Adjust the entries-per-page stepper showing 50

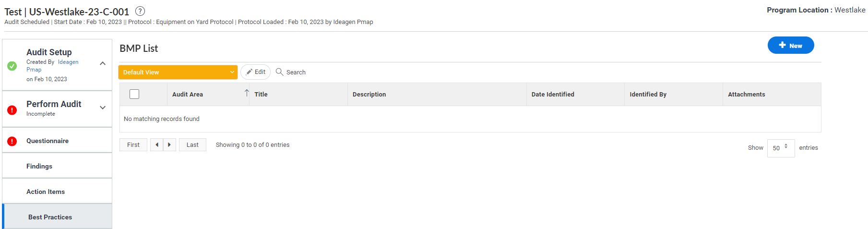point(781,148)
